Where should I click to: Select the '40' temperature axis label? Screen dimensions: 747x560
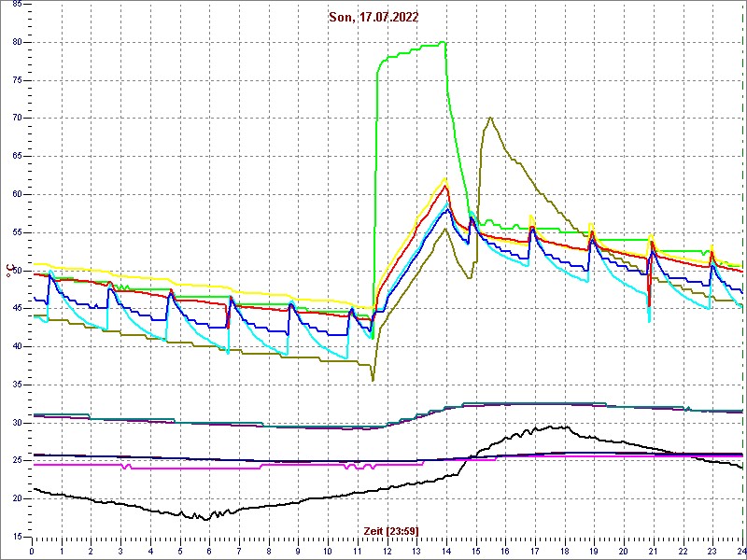[x=16, y=346]
